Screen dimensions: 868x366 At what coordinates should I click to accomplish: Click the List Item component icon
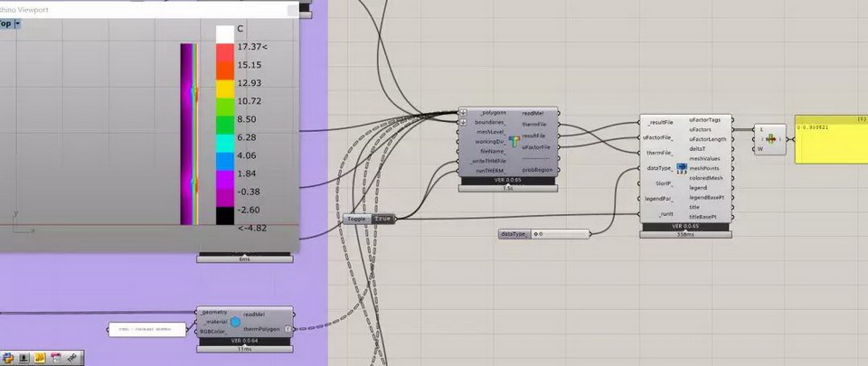click(x=770, y=139)
